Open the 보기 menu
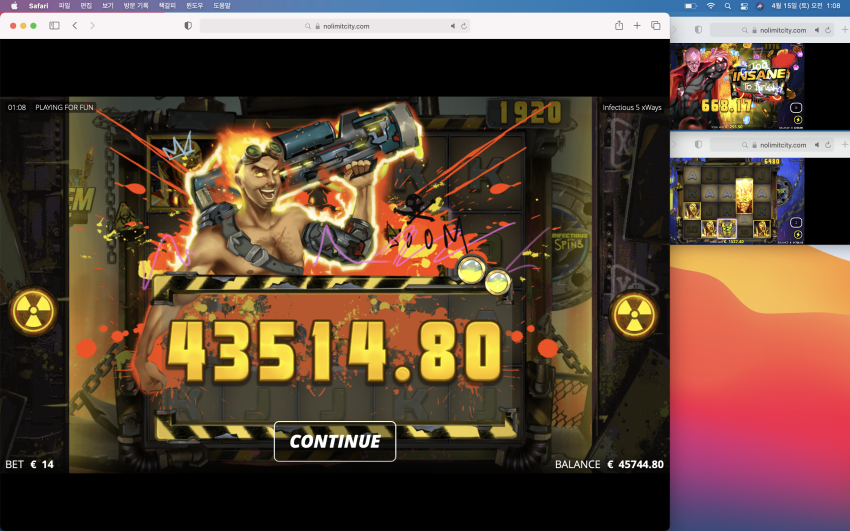Screen dimensions: 850x531 (x=108, y=6)
